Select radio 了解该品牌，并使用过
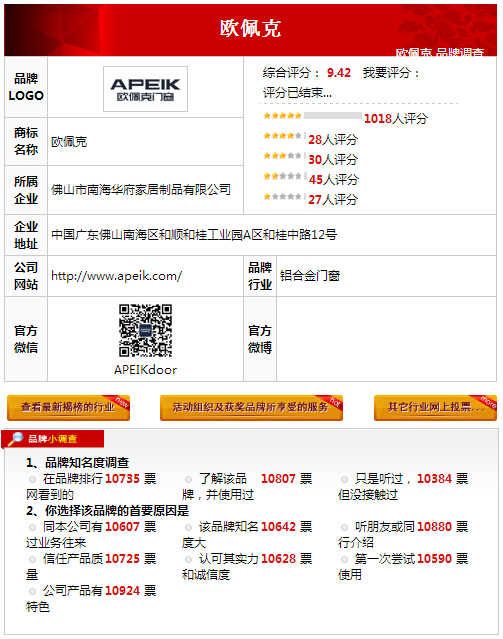The width and height of the screenshot is (503, 639). pos(188,479)
